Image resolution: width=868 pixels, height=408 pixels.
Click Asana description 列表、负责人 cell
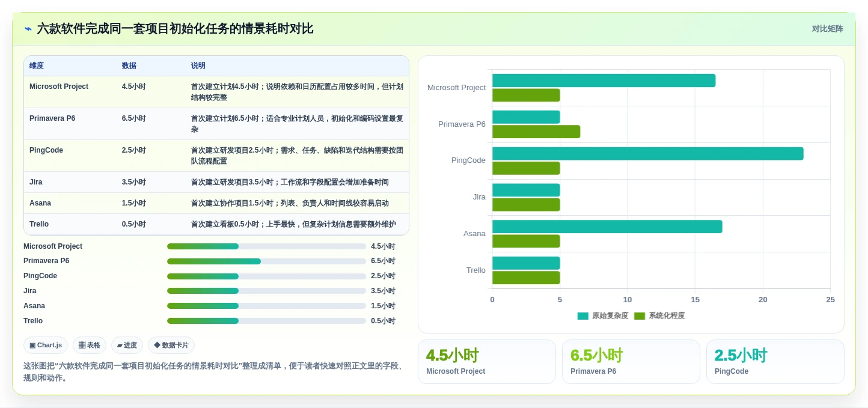pyautogui.click(x=290, y=203)
